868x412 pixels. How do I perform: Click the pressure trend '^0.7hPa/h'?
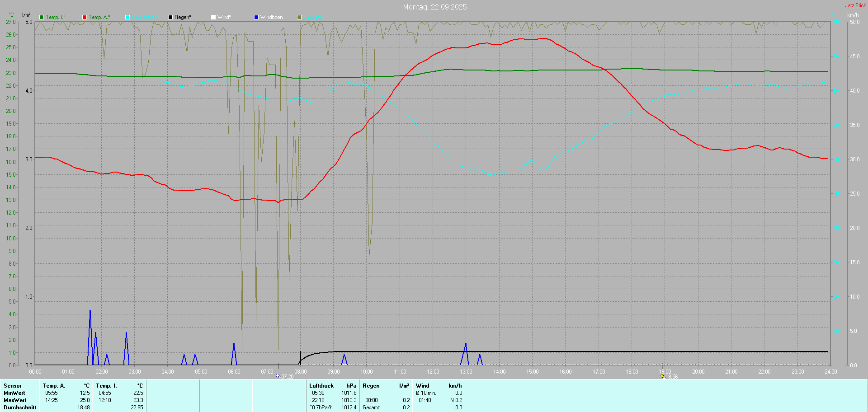coord(321,407)
